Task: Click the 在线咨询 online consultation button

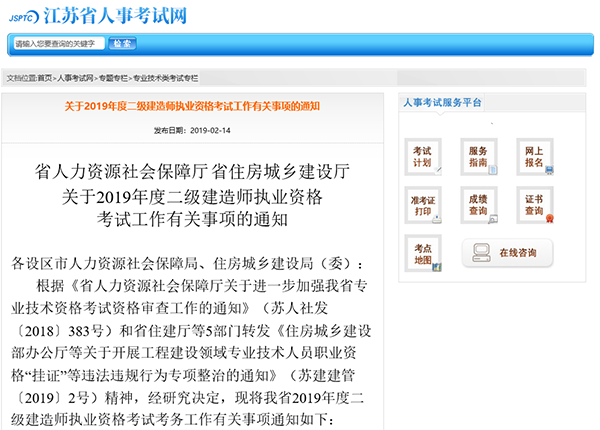Action: coord(507,253)
